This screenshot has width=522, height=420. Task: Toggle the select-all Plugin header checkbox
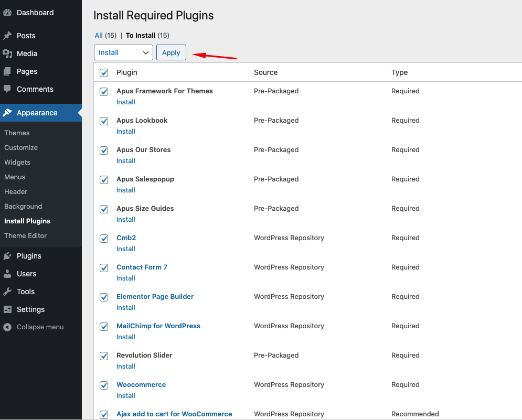(104, 73)
